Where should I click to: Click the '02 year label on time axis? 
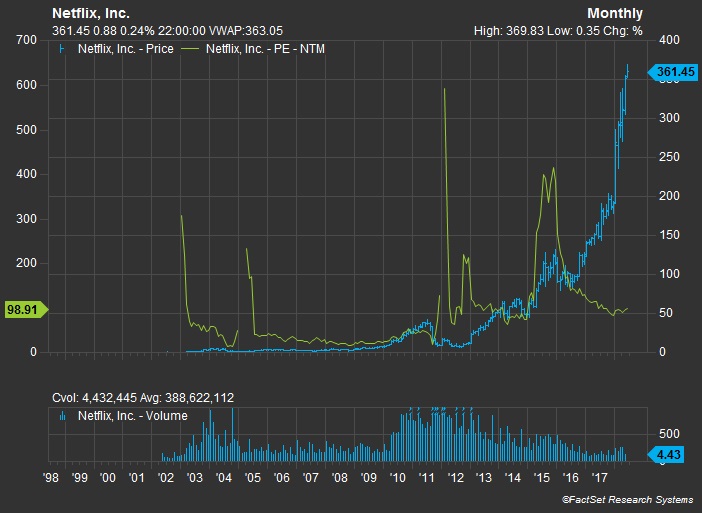pyautogui.click(x=166, y=478)
